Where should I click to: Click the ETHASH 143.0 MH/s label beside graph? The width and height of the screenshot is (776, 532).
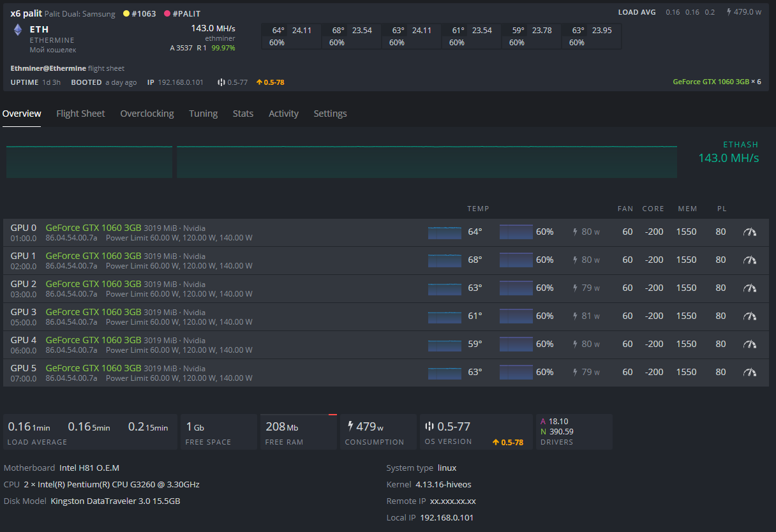tap(729, 152)
